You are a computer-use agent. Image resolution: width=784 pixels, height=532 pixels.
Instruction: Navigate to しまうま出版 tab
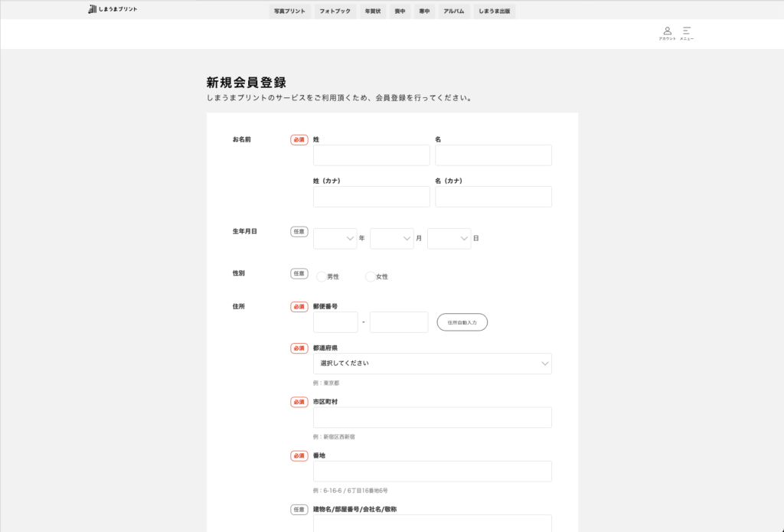coord(495,11)
